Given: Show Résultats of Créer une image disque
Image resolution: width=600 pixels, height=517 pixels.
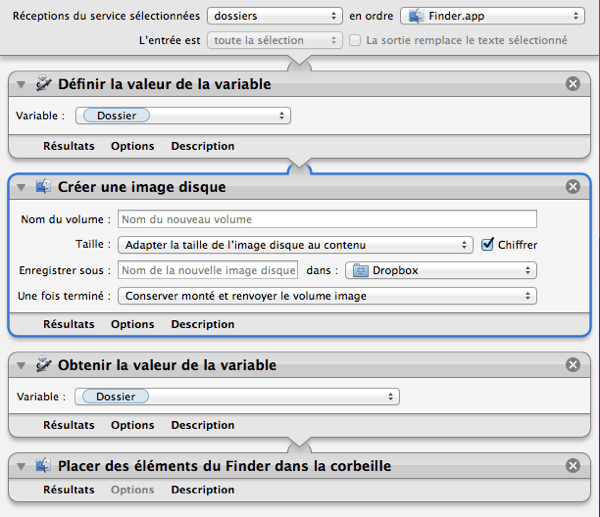Looking at the screenshot, I should (68, 324).
